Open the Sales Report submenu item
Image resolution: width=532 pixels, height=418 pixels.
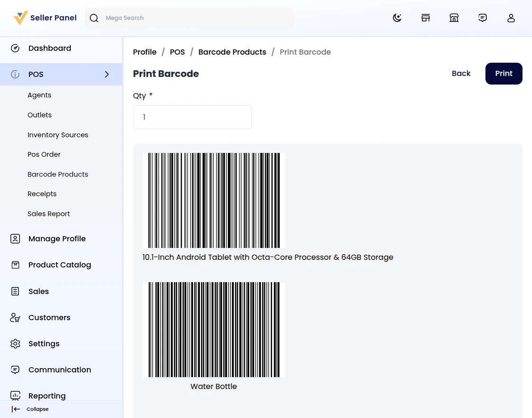click(x=48, y=214)
